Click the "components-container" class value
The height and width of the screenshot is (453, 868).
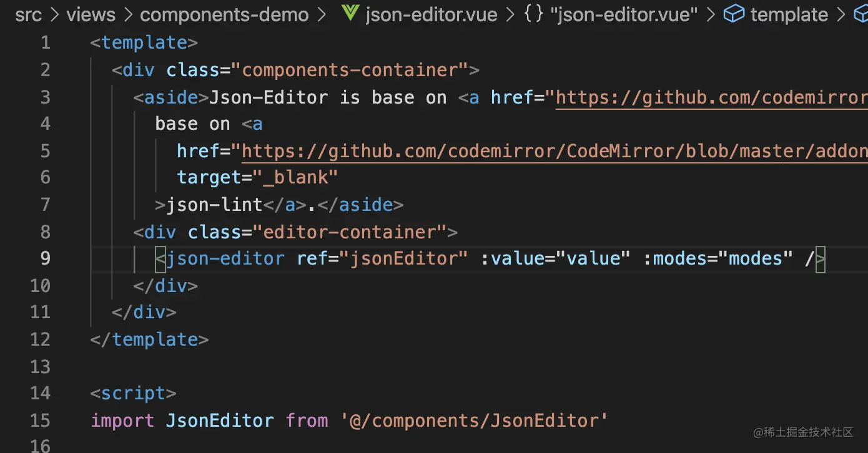[350, 70]
